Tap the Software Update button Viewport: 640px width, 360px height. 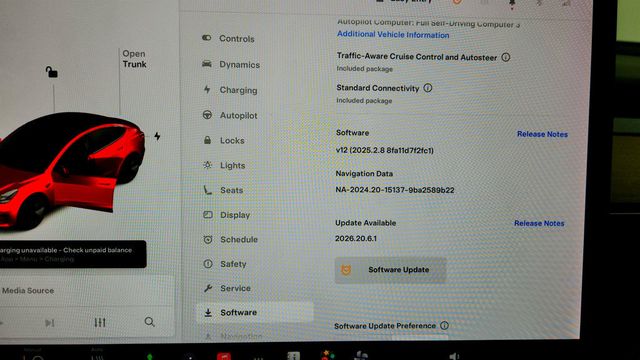[x=391, y=270]
